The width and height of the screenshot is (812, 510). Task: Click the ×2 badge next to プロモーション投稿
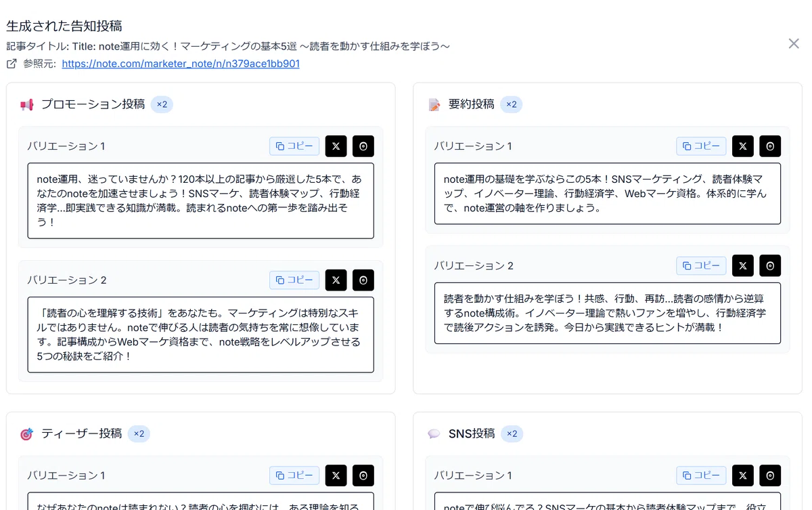[162, 104]
